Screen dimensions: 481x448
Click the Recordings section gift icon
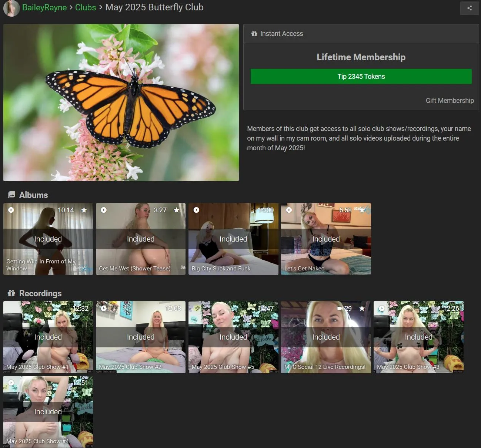(x=11, y=293)
